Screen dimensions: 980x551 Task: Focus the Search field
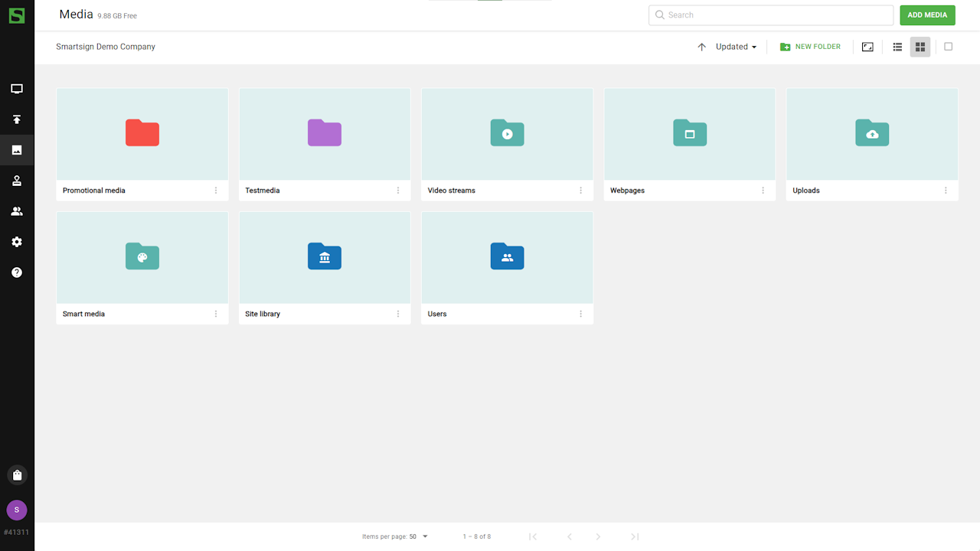pyautogui.click(x=771, y=15)
